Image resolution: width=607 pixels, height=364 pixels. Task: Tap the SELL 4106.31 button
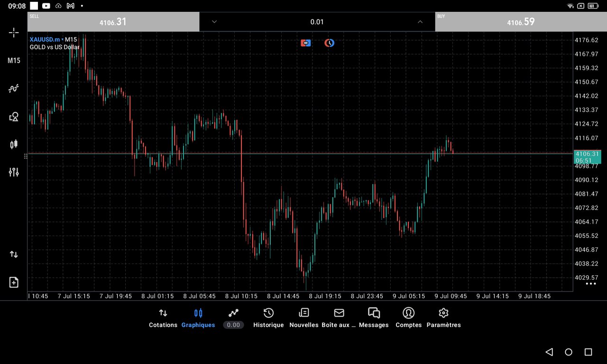(113, 22)
